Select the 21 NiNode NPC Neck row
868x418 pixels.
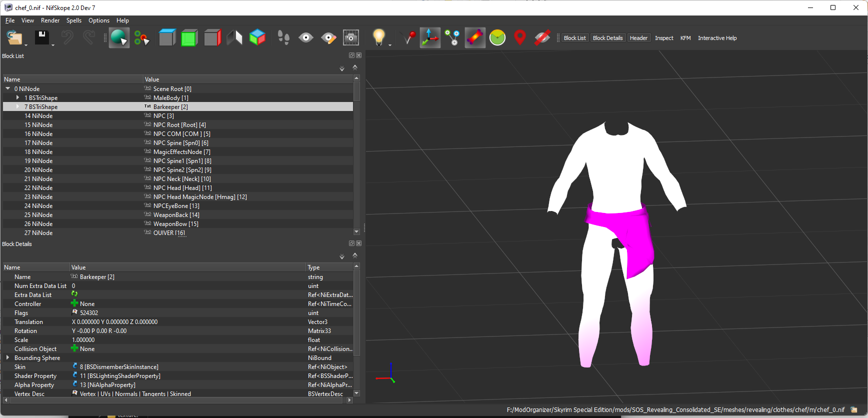point(178,179)
